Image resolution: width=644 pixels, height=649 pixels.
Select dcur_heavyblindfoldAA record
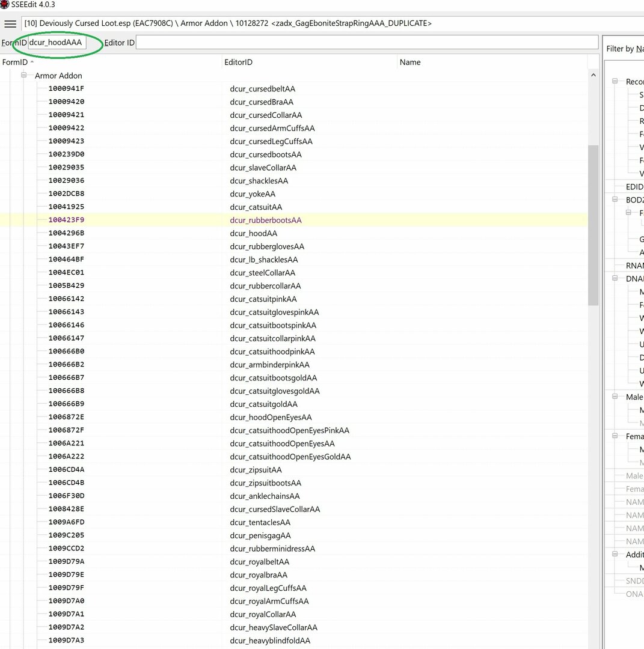point(294,641)
